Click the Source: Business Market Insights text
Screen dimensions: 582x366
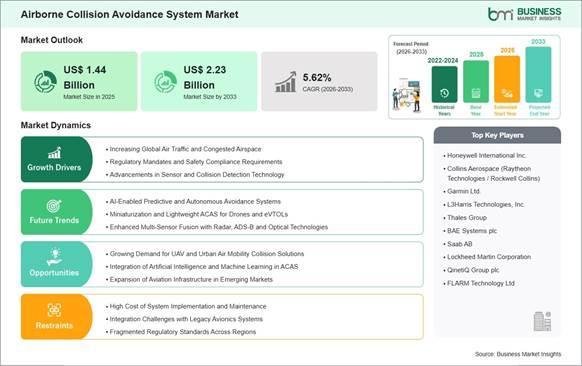click(x=518, y=354)
